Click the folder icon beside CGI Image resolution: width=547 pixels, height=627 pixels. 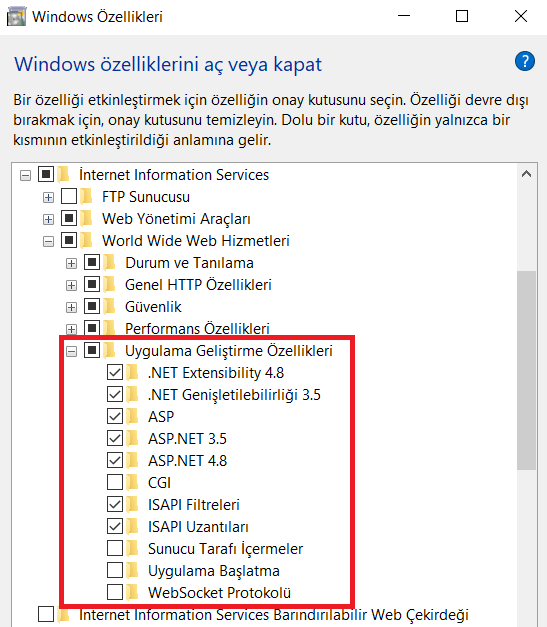pyautogui.click(x=132, y=483)
